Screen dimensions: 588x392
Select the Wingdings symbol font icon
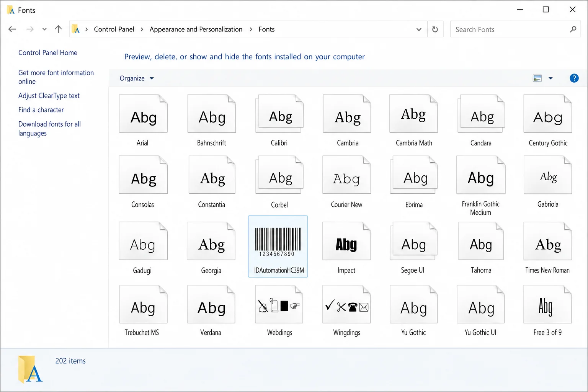347,304
